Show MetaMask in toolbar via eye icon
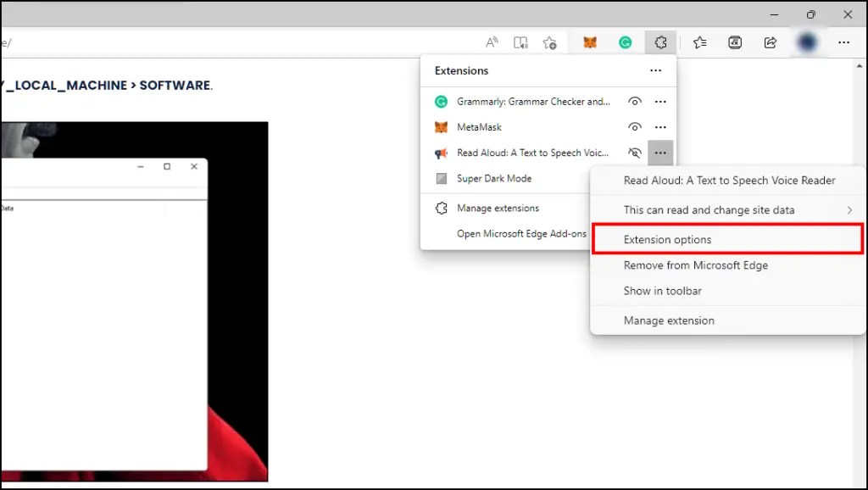 634,126
